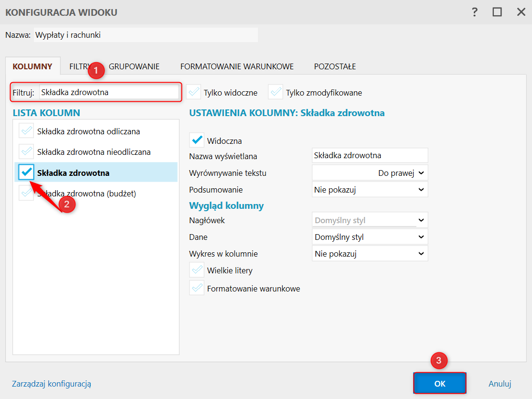Expand the Wykres w kolumnie dropdown
This screenshot has height=399, width=532.
tap(370, 253)
